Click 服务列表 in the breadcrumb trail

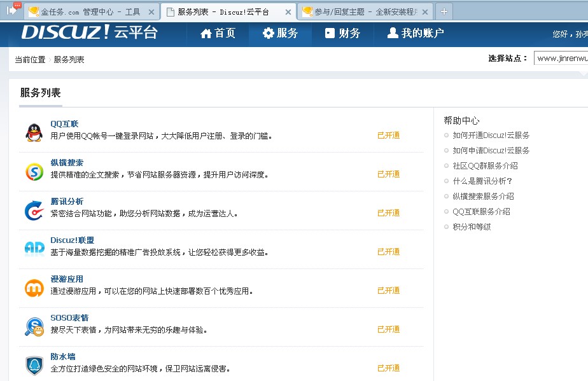click(x=69, y=60)
